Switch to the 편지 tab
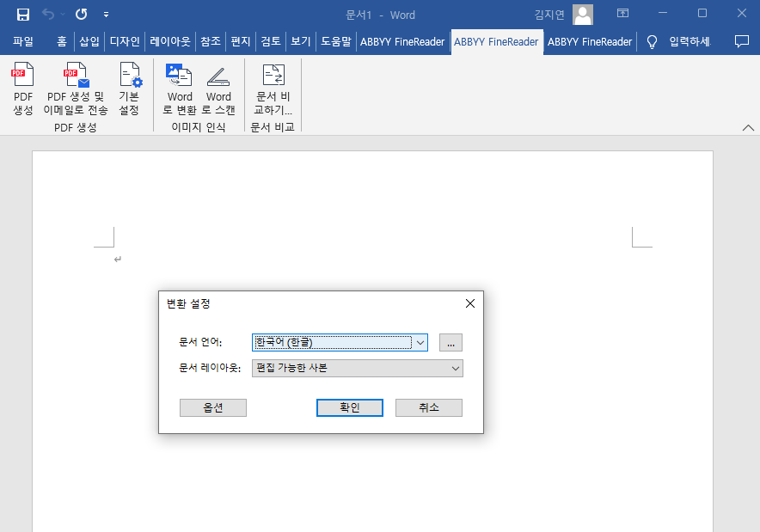The image size is (760, 532). (241, 41)
